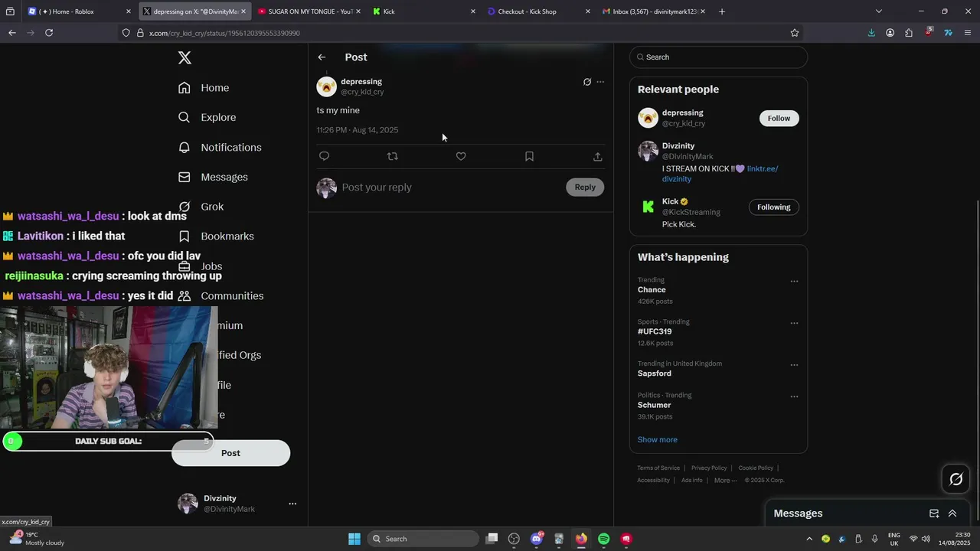Open a new browser tab

[x=721, y=11]
